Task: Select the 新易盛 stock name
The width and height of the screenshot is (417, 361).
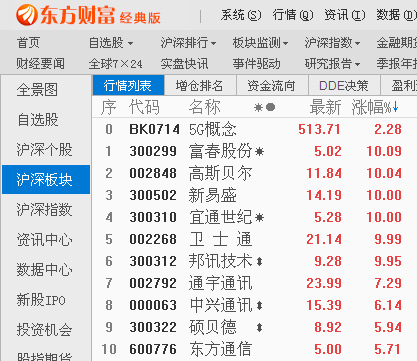Action: coord(213,195)
